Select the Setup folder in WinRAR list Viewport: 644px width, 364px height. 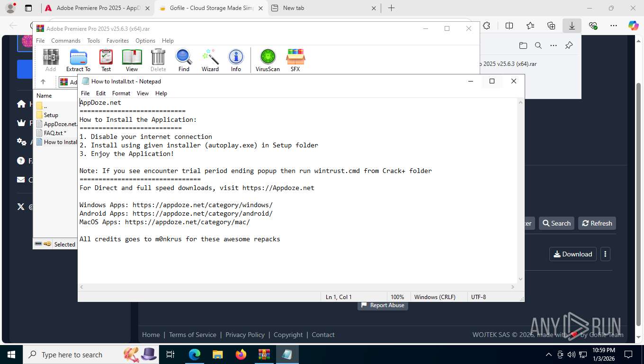[51, 115]
